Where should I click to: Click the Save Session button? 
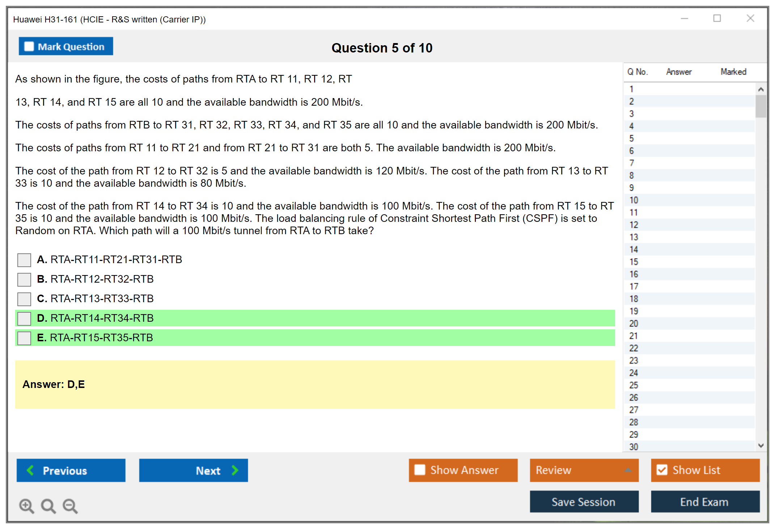[584, 502]
